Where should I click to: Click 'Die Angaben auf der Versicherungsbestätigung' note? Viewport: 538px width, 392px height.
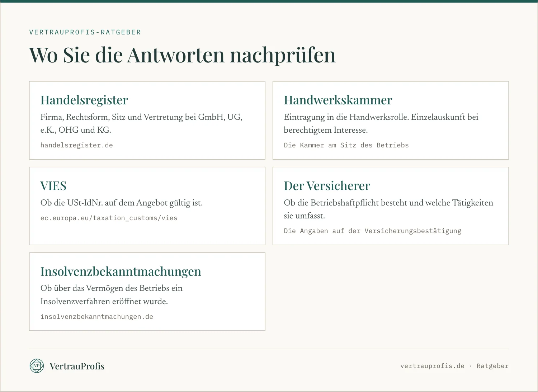pos(373,231)
